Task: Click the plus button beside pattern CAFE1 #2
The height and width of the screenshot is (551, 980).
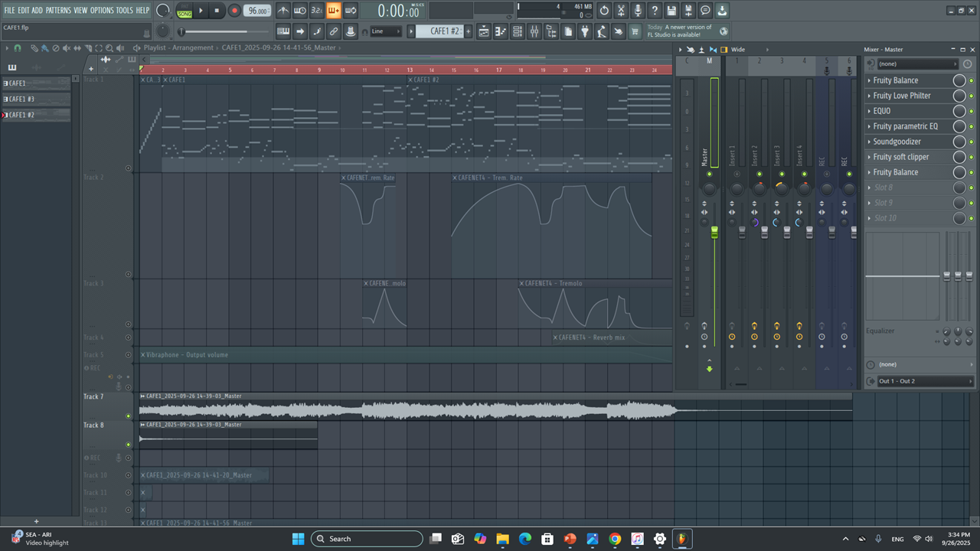Action: tap(469, 31)
